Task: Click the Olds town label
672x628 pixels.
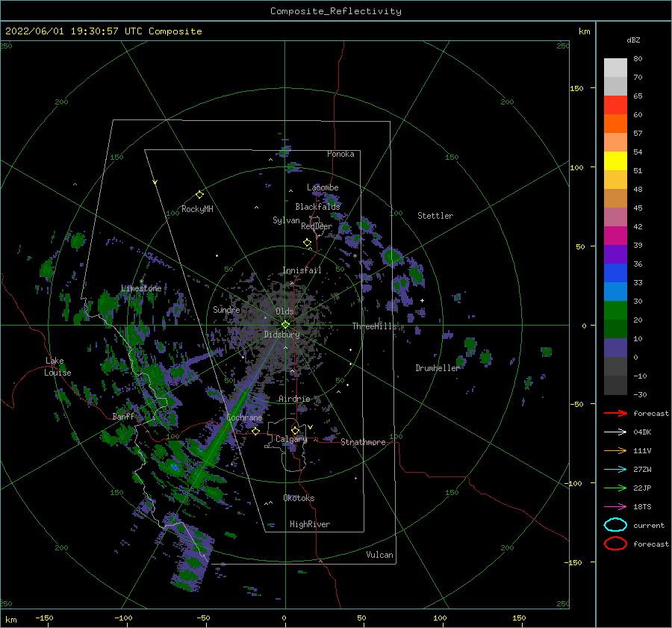Action: click(x=284, y=311)
